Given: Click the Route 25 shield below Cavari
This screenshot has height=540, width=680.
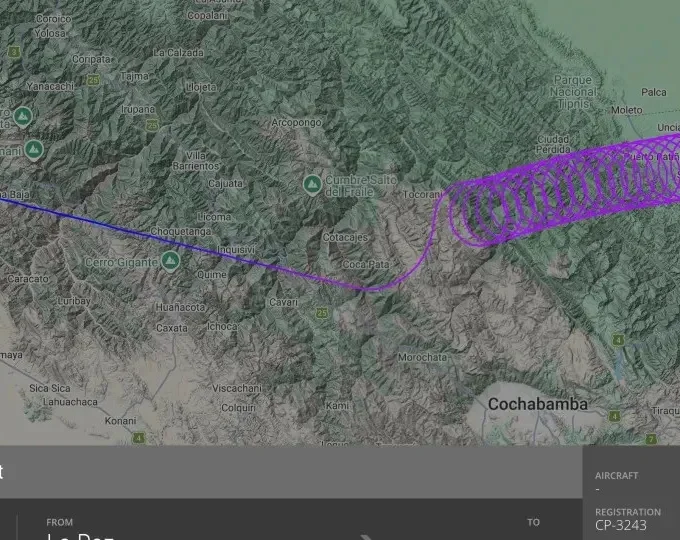Looking at the screenshot, I should point(322,312).
